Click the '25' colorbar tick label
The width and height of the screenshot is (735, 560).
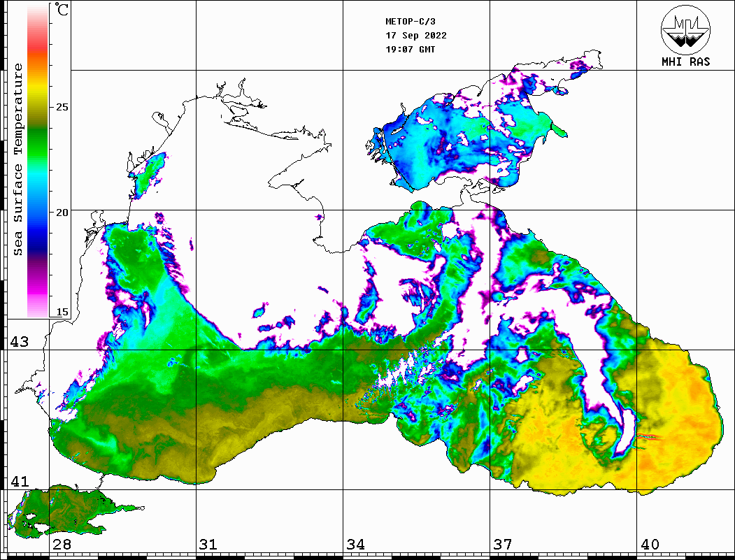(62, 107)
